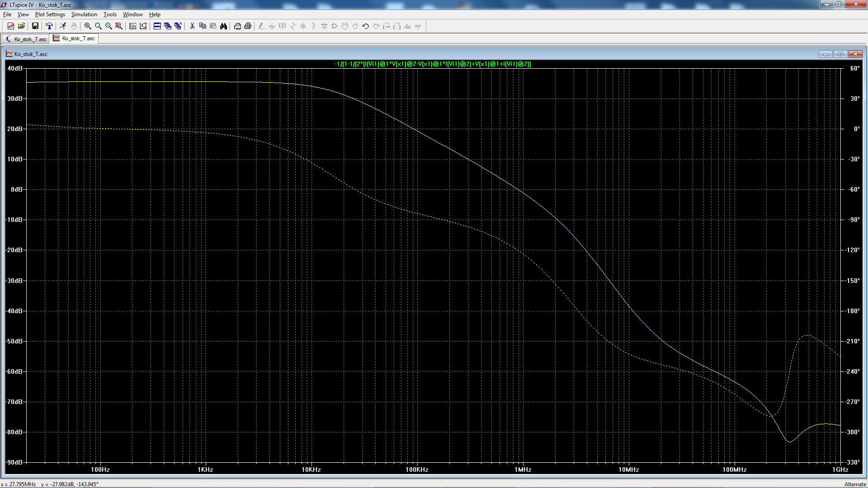The height and width of the screenshot is (488, 868).
Task: Click the 60° phase axis label
Action: [x=854, y=68]
